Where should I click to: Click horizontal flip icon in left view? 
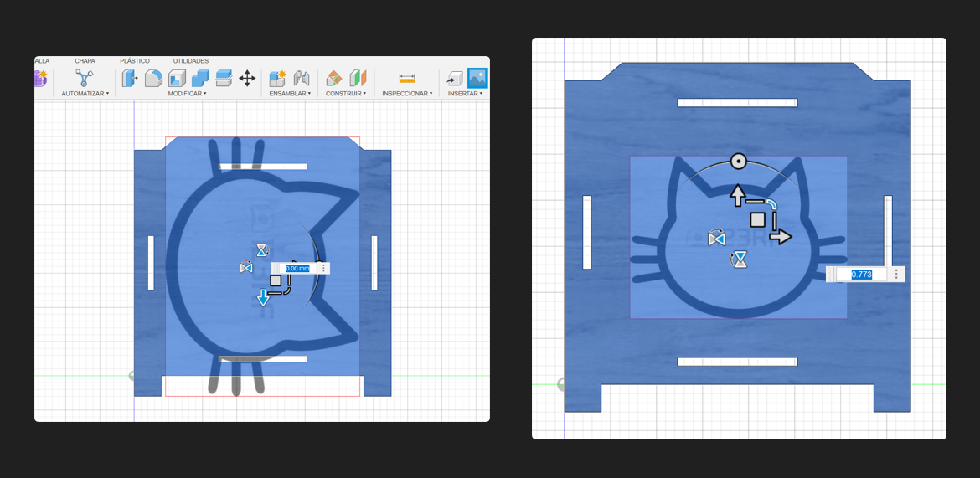click(245, 267)
